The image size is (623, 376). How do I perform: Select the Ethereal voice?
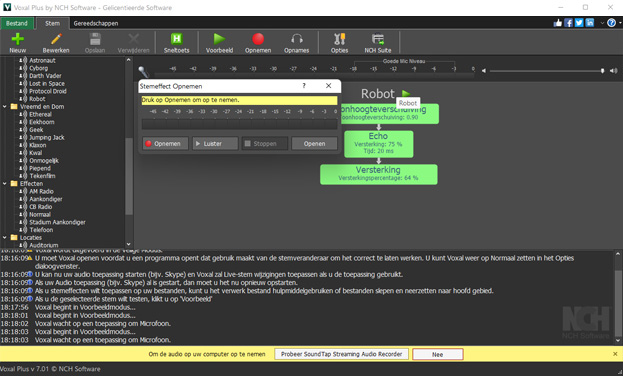[40, 114]
